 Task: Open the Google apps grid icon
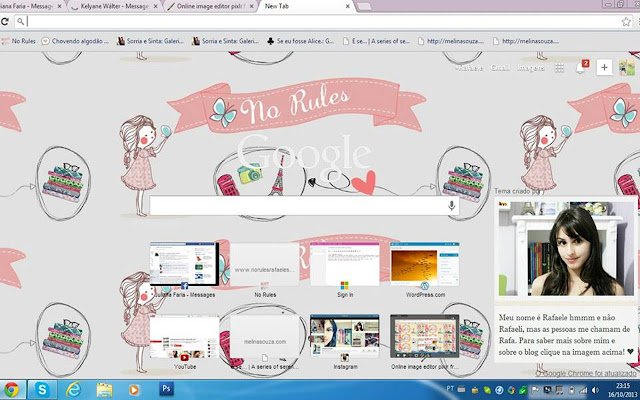559,68
